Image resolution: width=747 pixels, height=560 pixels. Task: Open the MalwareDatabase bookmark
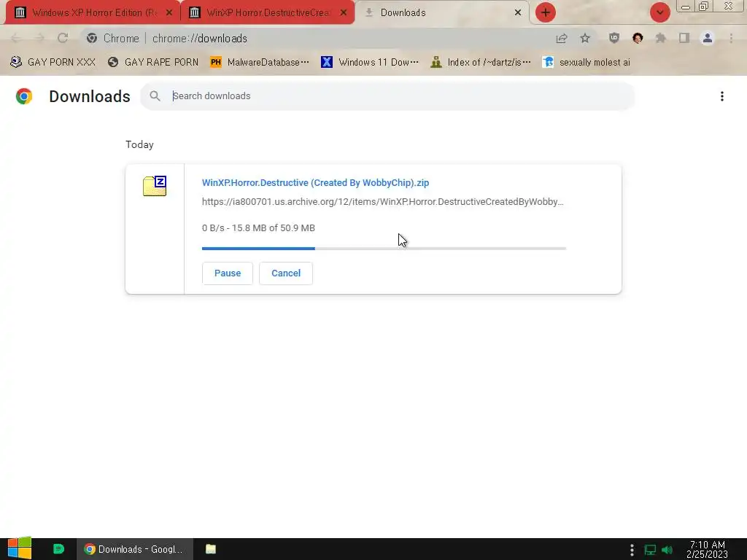[x=260, y=62]
